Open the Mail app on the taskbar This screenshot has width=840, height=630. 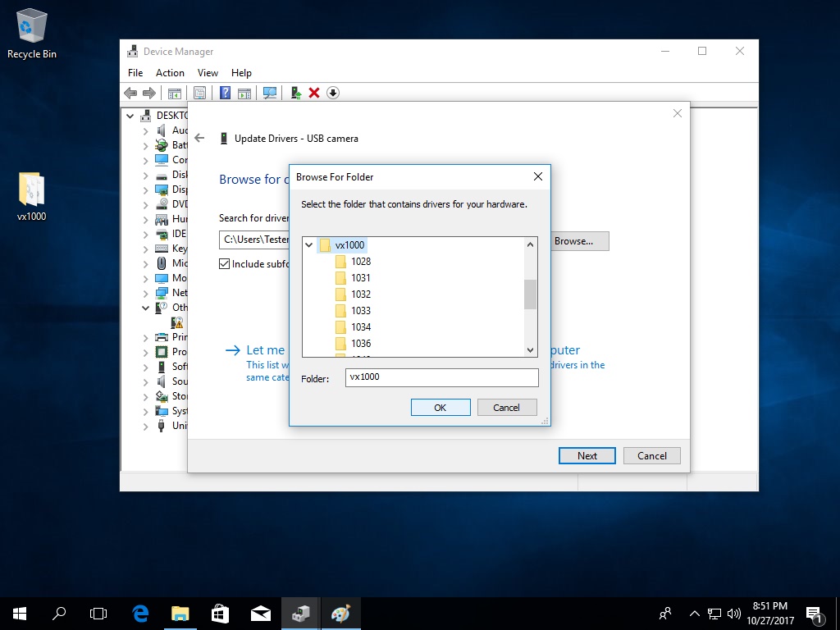pyautogui.click(x=260, y=614)
